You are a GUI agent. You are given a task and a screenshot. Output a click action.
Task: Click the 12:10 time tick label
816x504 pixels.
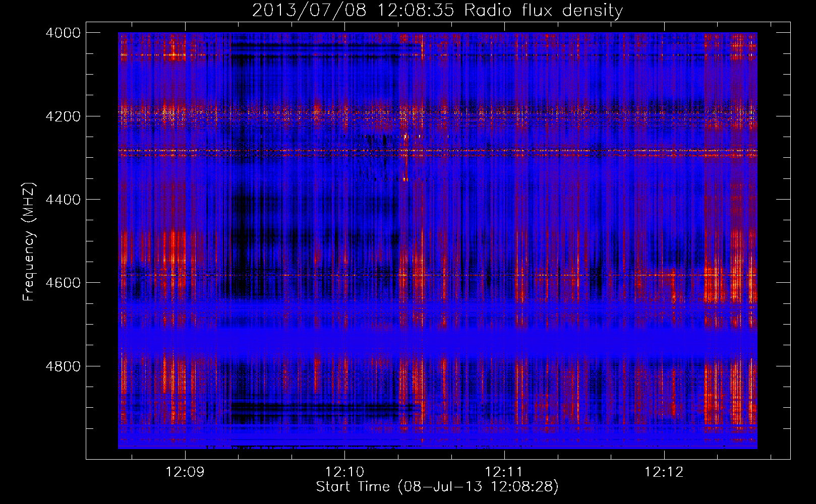pos(345,472)
